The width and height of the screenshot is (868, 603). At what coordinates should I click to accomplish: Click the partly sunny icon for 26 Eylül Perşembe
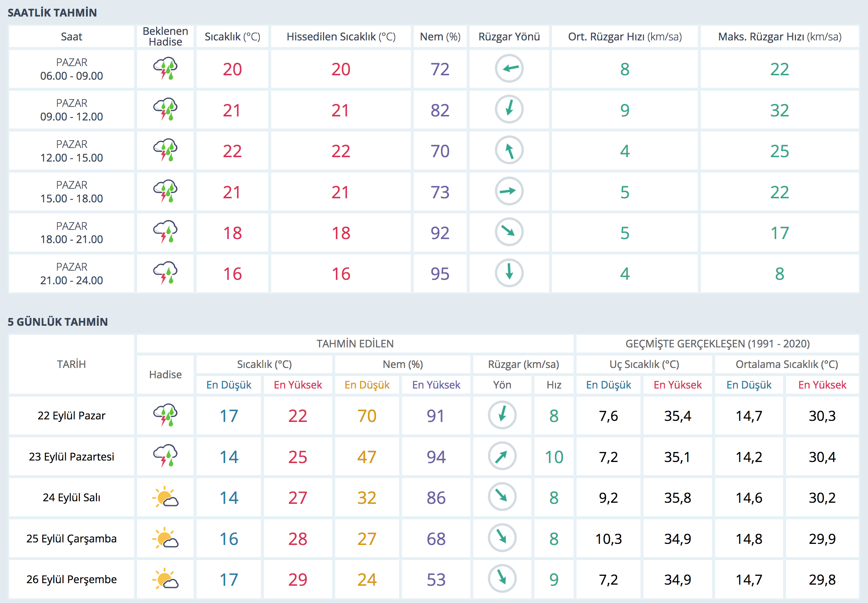(165, 579)
